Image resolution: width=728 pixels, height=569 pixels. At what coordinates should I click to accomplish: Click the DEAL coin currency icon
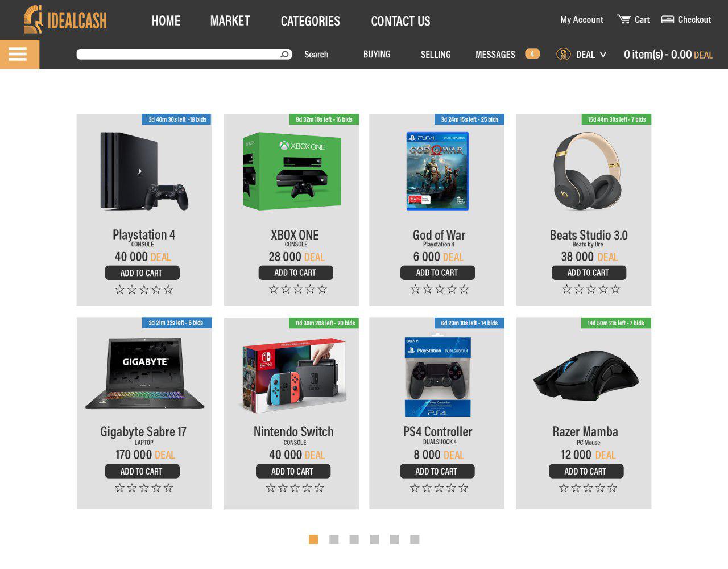point(563,55)
